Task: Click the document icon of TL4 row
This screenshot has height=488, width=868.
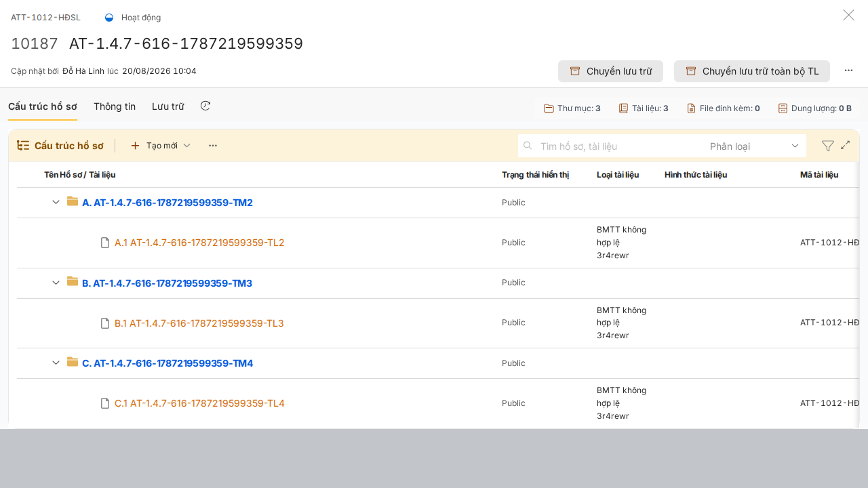Action: (x=105, y=403)
